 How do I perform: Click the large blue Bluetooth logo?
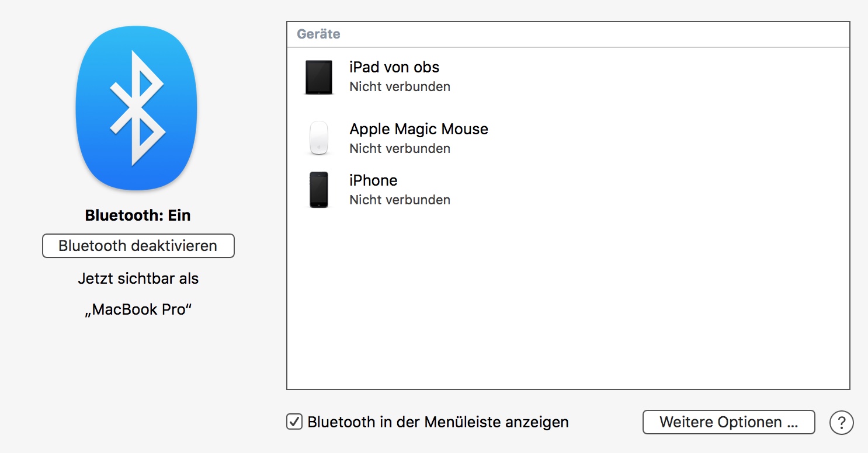coord(137,108)
